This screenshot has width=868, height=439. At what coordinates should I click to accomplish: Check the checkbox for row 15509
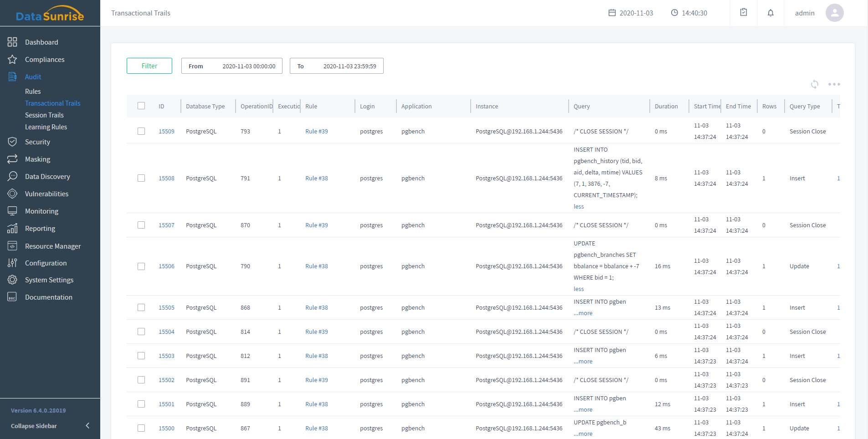pos(141,131)
